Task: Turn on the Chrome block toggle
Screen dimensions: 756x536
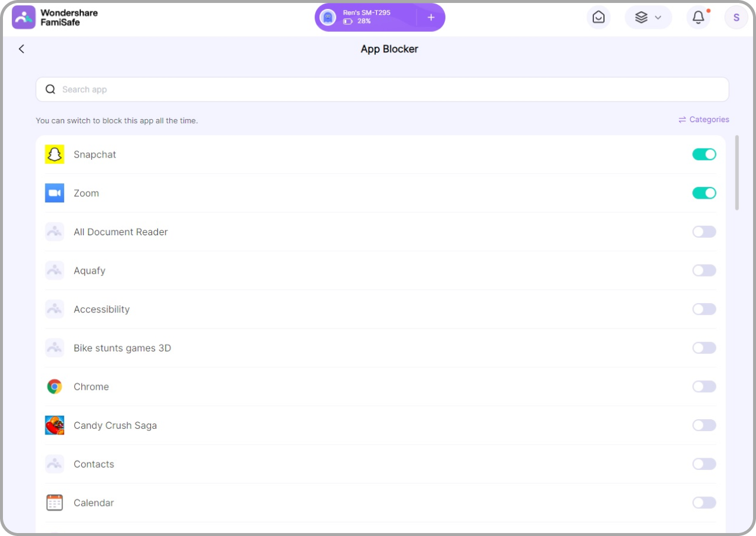Action: click(704, 387)
